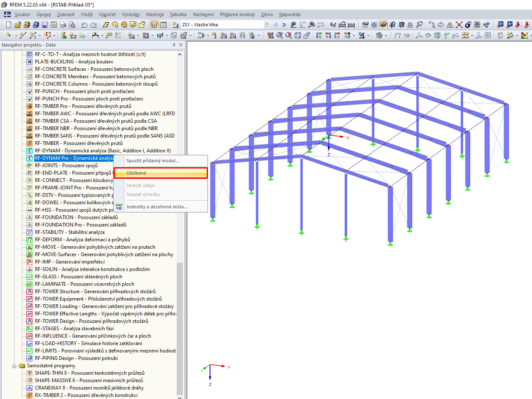Open the Tabulka menu
The height and width of the screenshot is (399, 532).
[178, 14]
